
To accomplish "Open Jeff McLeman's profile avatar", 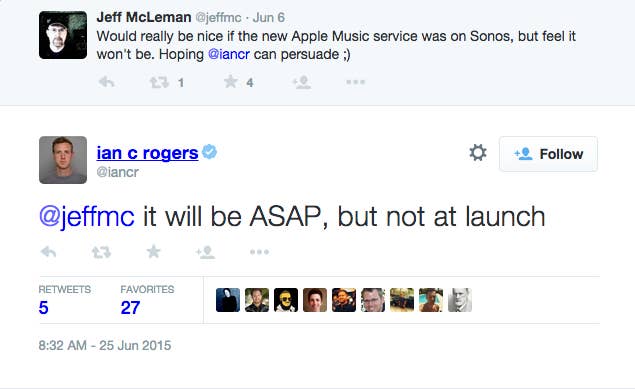I will (63, 35).
